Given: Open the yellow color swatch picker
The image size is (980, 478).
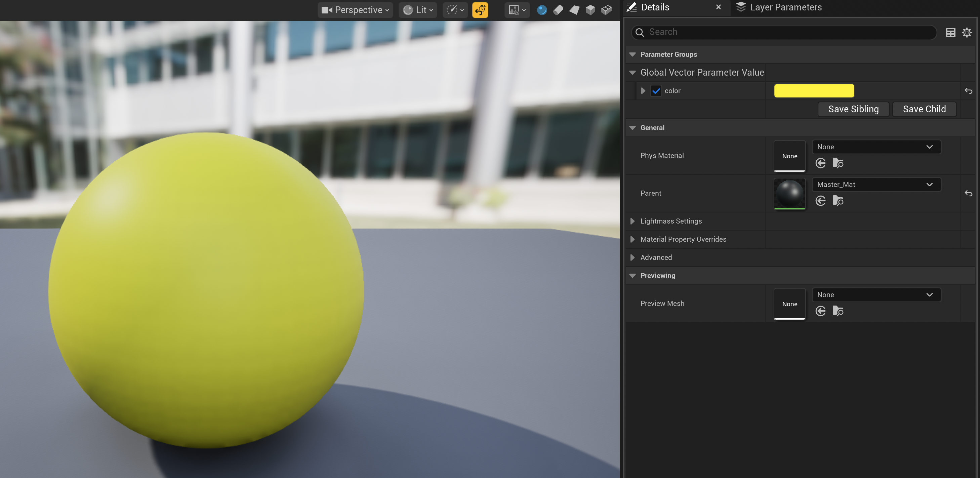Looking at the screenshot, I should tap(814, 90).
